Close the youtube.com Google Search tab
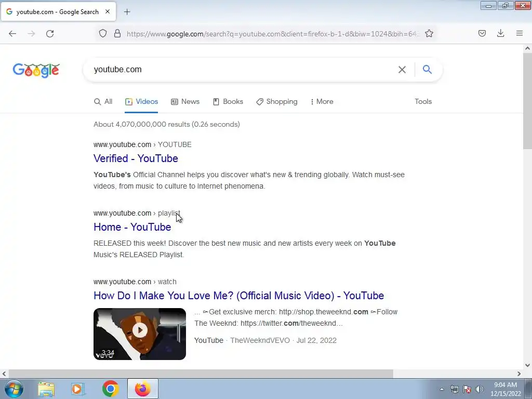532x399 pixels. pos(108,11)
